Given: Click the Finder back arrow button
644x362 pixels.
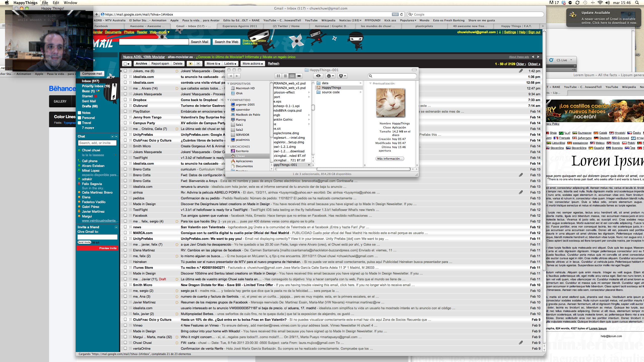Looking at the screenshot, I should (231, 76).
